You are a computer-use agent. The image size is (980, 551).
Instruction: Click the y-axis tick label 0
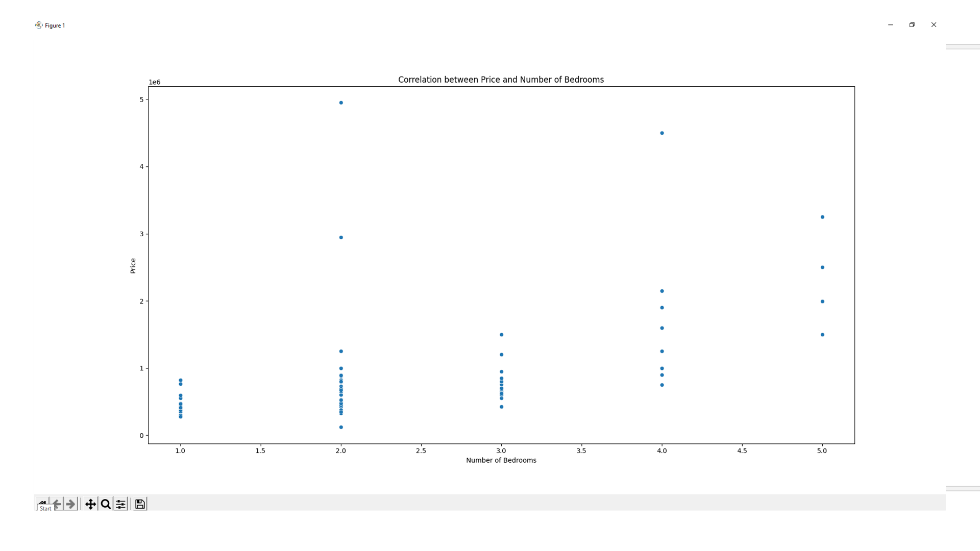pyautogui.click(x=141, y=436)
